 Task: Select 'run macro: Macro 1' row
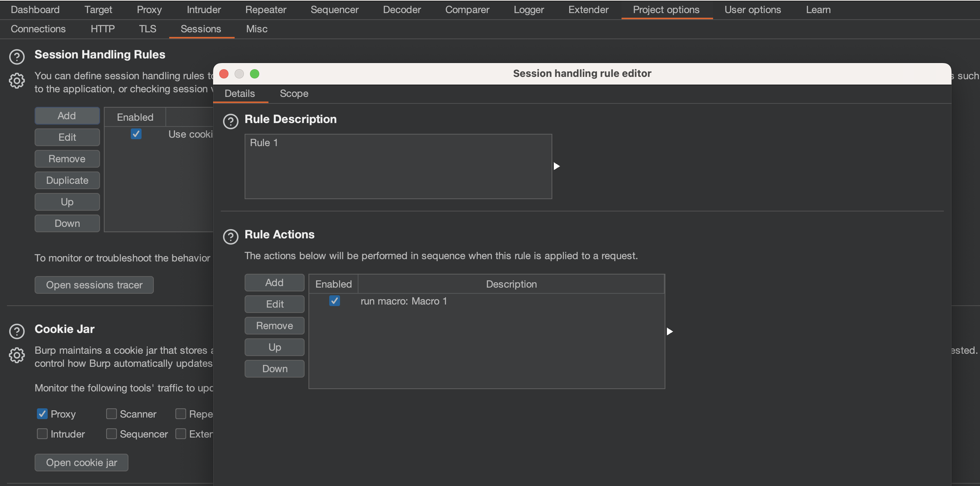click(487, 301)
